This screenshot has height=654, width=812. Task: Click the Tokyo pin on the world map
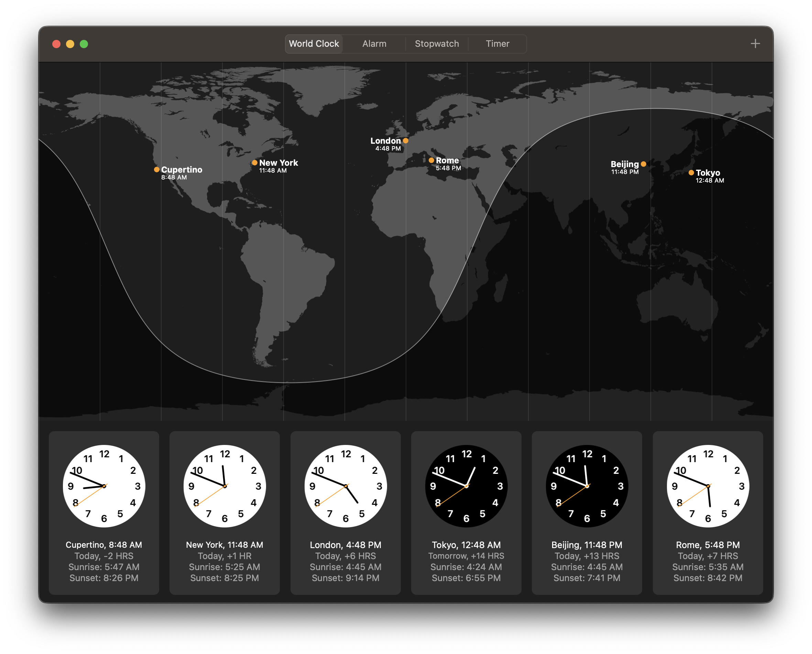[691, 173]
